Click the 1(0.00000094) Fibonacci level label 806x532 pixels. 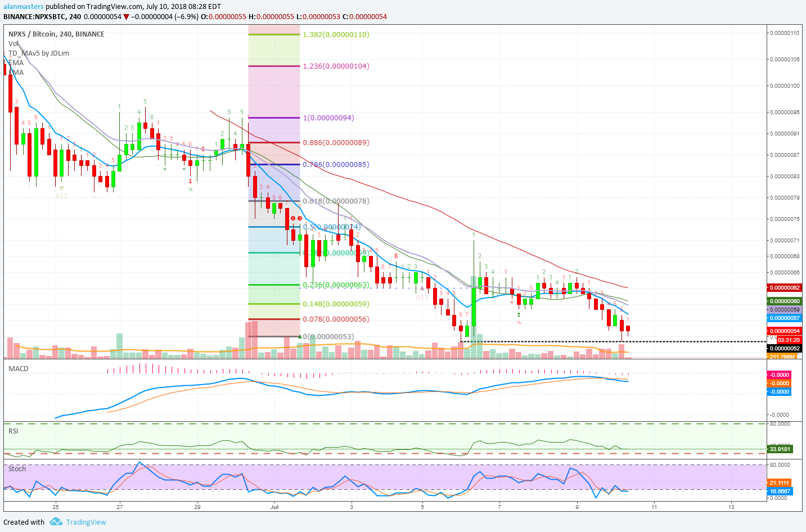point(328,118)
